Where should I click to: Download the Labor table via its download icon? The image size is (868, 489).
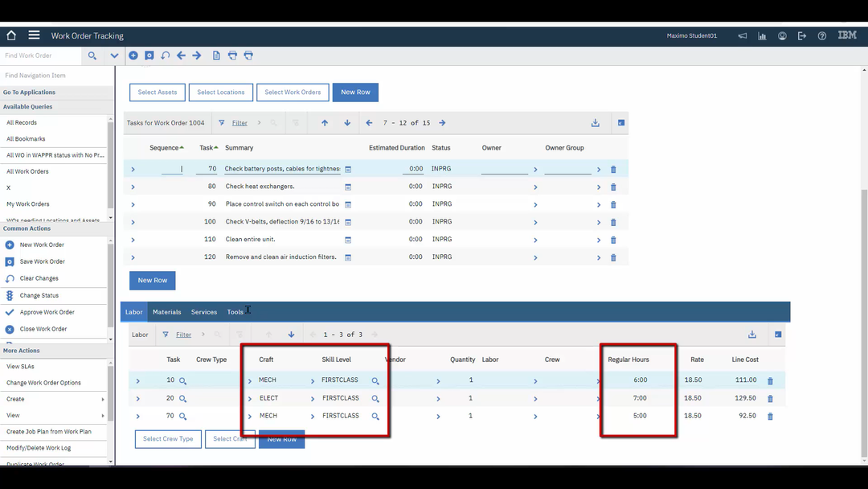752,334
